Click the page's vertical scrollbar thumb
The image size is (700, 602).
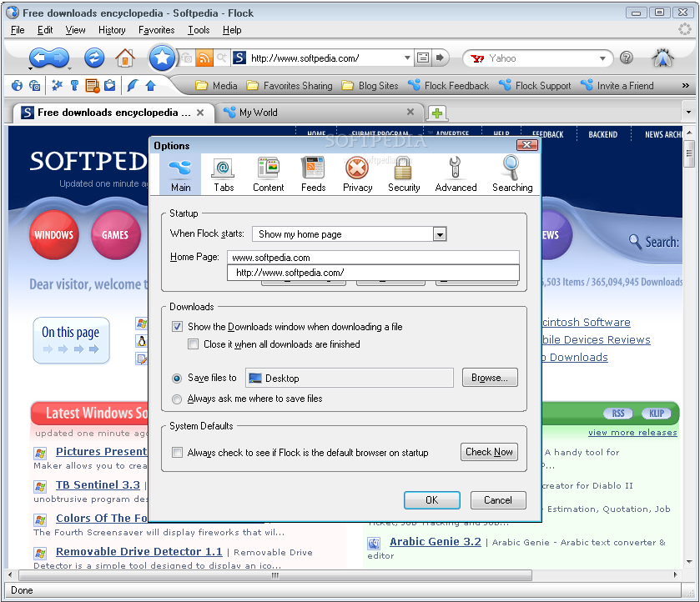(x=689, y=154)
